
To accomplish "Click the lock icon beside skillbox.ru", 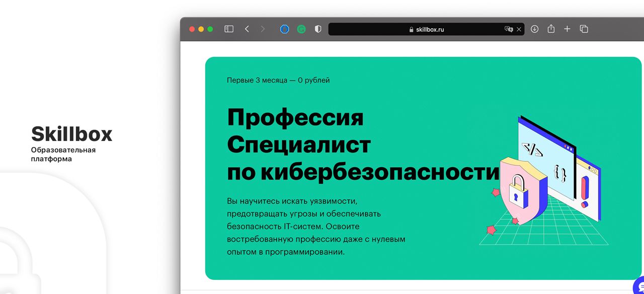I will 412,30.
